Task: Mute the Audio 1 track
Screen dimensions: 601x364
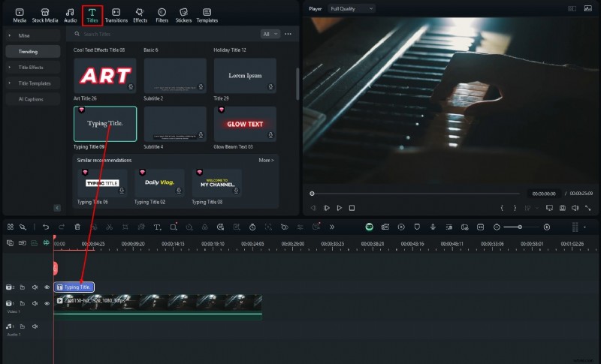Action: 35,326
